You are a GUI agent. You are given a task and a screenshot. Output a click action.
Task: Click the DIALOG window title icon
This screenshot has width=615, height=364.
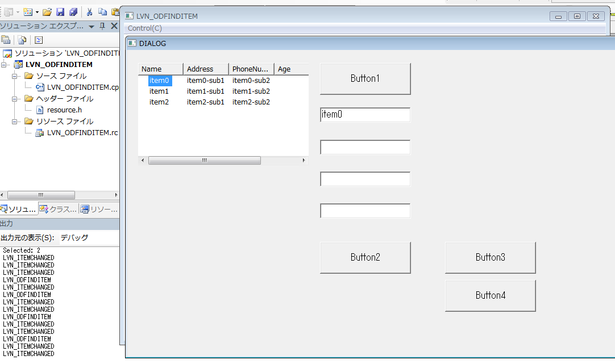[132, 43]
